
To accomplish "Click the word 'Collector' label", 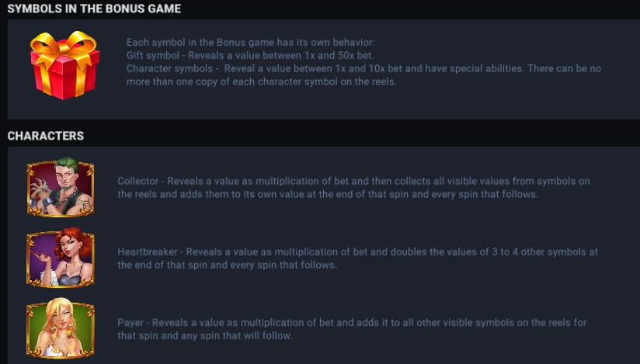I will point(138,181).
